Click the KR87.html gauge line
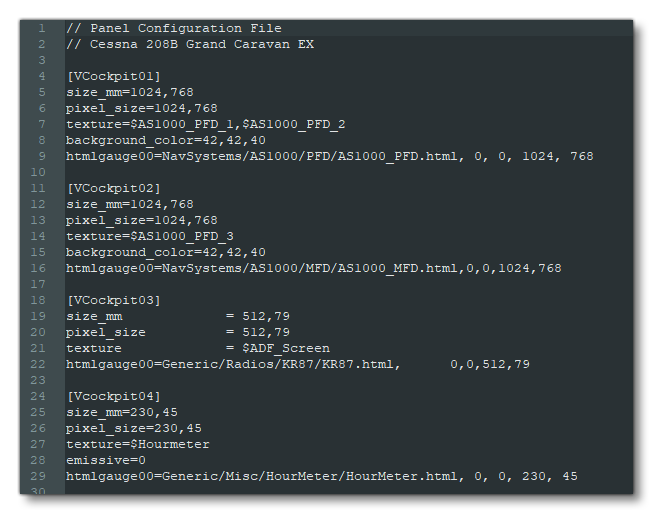The height and width of the screenshot is (514, 653). click(x=297, y=364)
